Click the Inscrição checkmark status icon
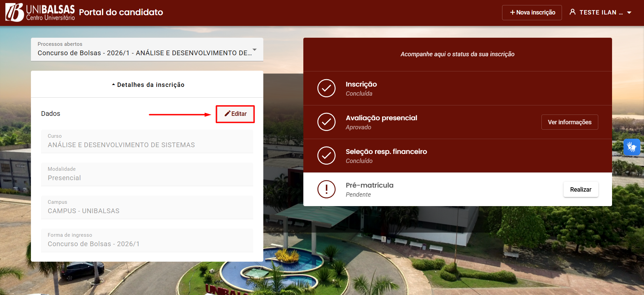644x295 pixels. pyautogui.click(x=326, y=88)
